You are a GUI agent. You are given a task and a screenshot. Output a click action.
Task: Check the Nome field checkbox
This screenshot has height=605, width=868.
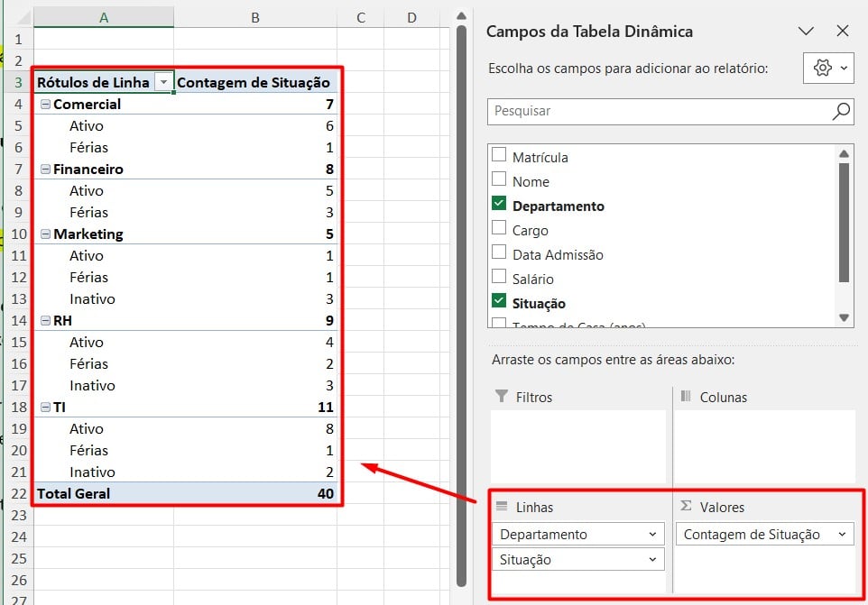(499, 179)
